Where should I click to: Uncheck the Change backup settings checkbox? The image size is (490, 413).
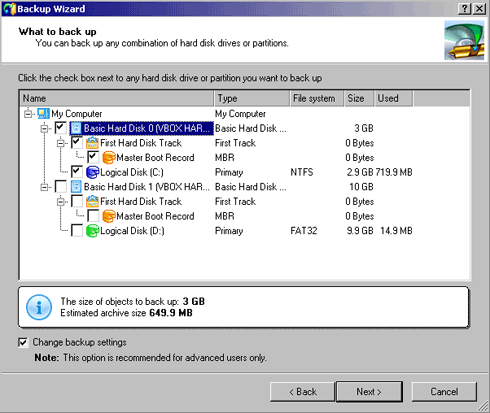tap(23, 342)
